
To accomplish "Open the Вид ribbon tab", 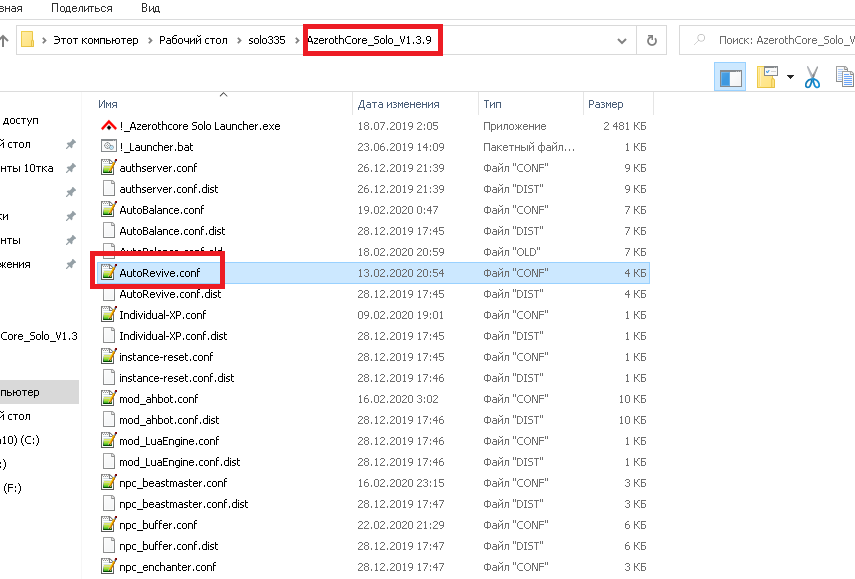I will pyautogui.click(x=150, y=8).
